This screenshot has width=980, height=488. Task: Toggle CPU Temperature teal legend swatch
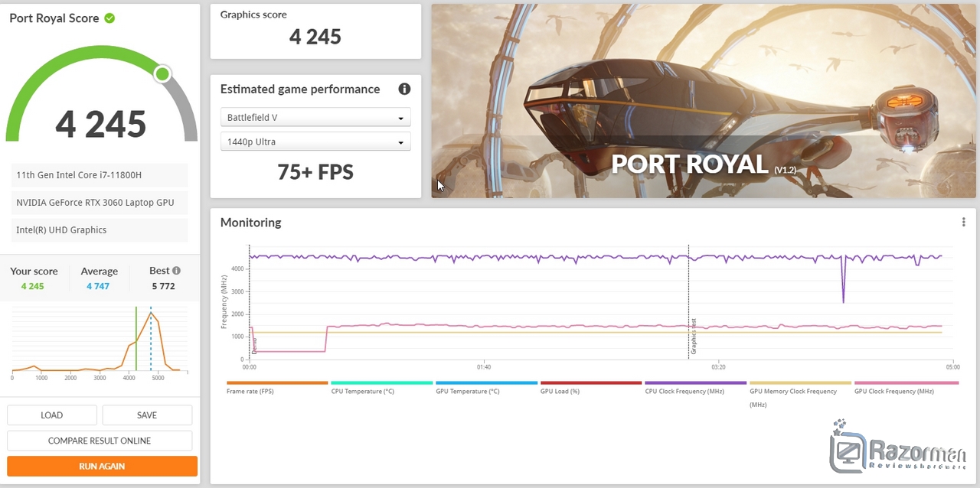(x=382, y=382)
